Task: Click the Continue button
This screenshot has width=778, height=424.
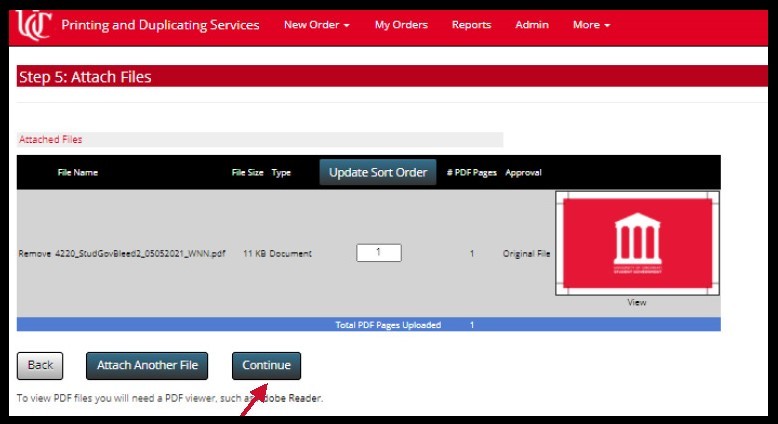Action: pyautogui.click(x=266, y=365)
